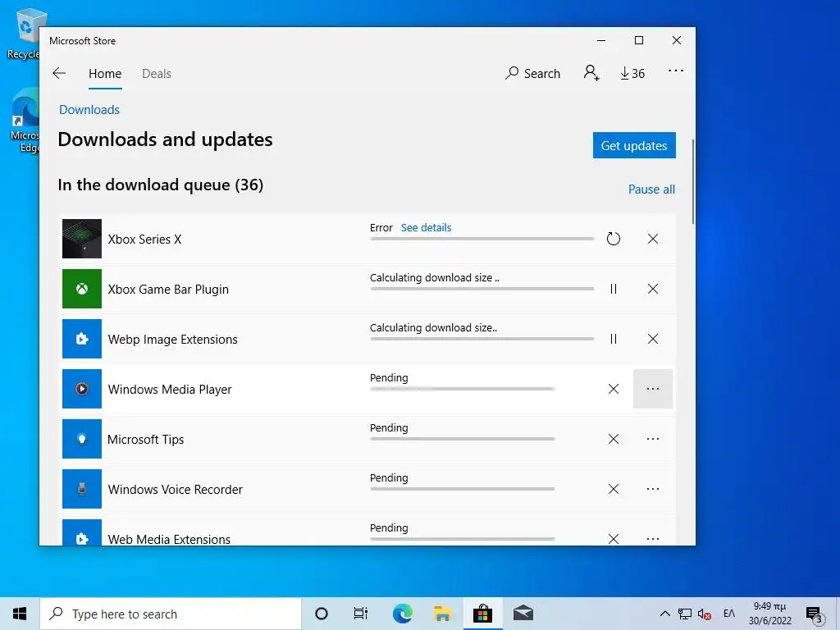This screenshot has width=840, height=630.
Task: Select the Xbox Series X title text
Action: [x=144, y=240]
